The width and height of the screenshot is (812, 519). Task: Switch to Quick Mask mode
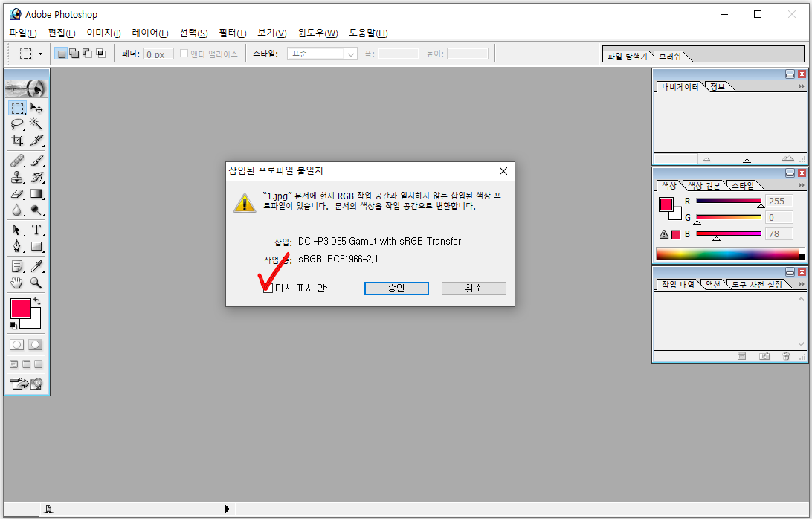[35, 344]
